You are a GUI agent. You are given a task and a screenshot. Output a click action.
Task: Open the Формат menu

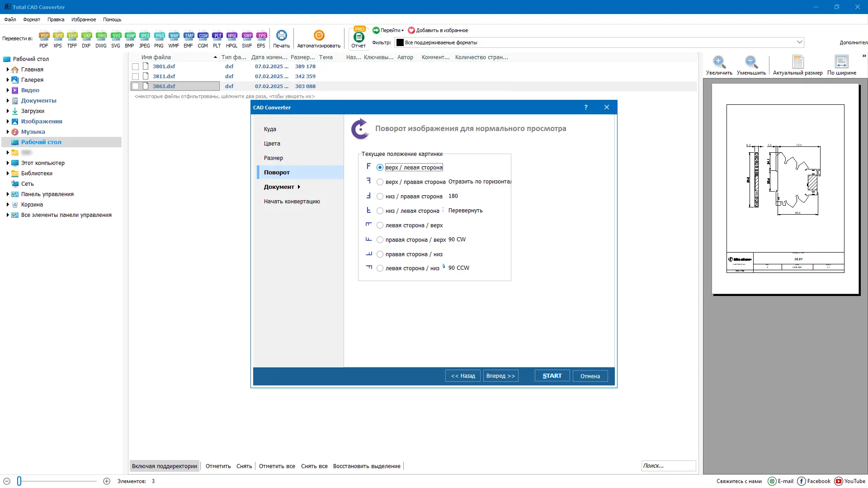pyautogui.click(x=32, y=19)
